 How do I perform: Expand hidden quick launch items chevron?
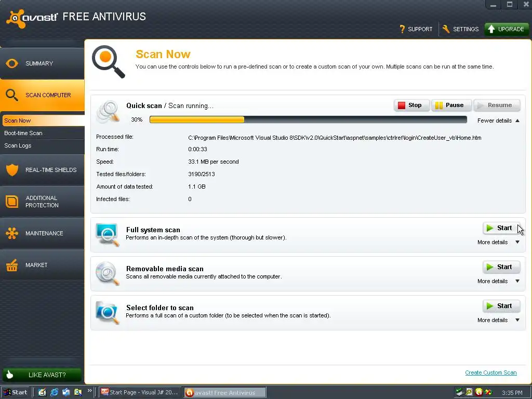(89, 391)
